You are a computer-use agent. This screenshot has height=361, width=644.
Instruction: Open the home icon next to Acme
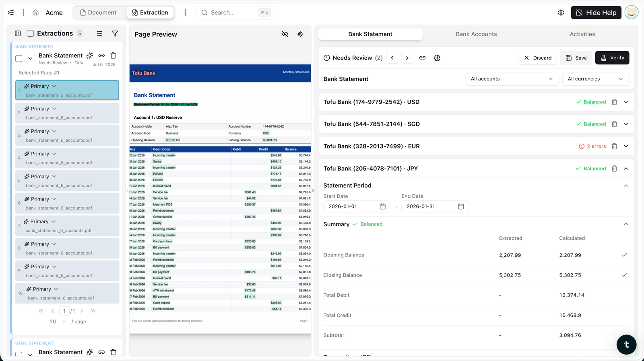tap(36, 12)
